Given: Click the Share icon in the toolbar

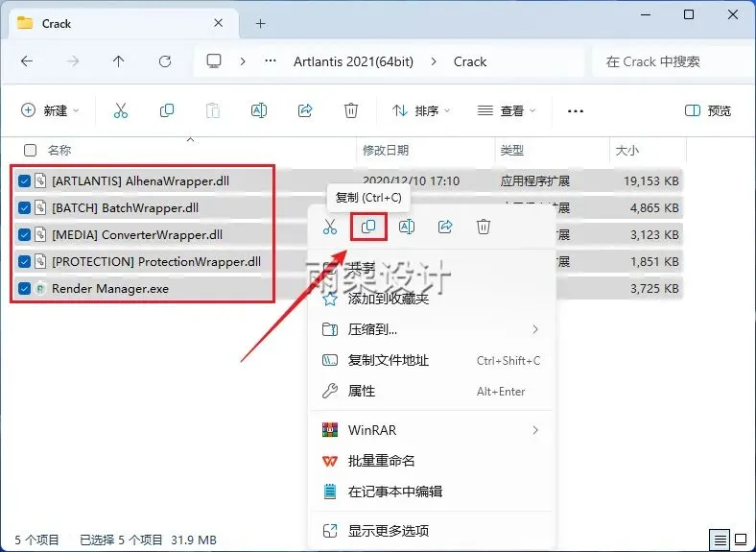Looking at the screenshot, I should 305,110.
